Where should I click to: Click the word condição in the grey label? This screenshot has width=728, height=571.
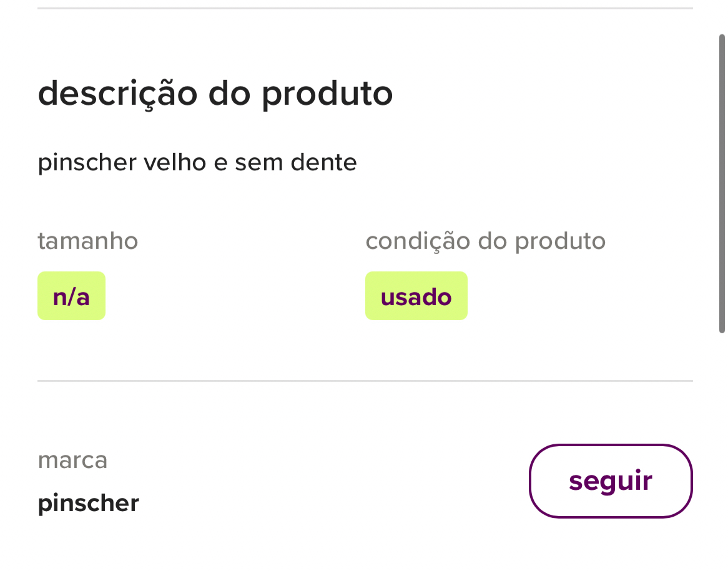click(x=418, y=242)
